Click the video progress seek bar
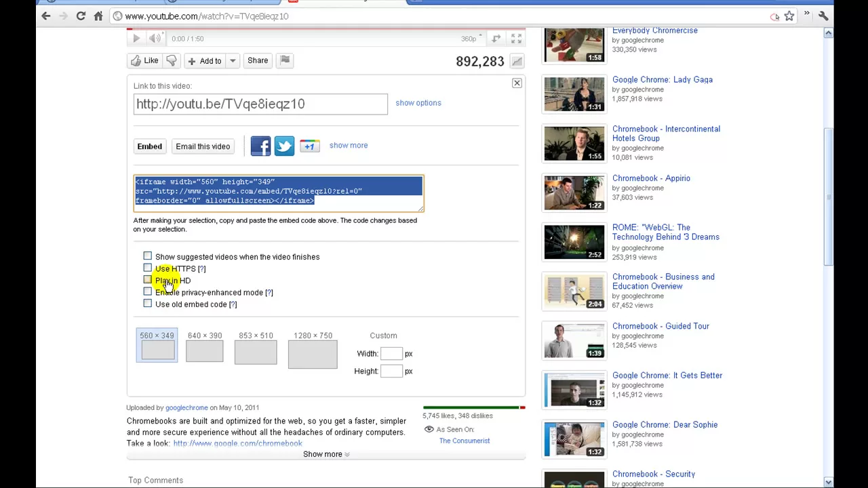 tap(325, 29)
